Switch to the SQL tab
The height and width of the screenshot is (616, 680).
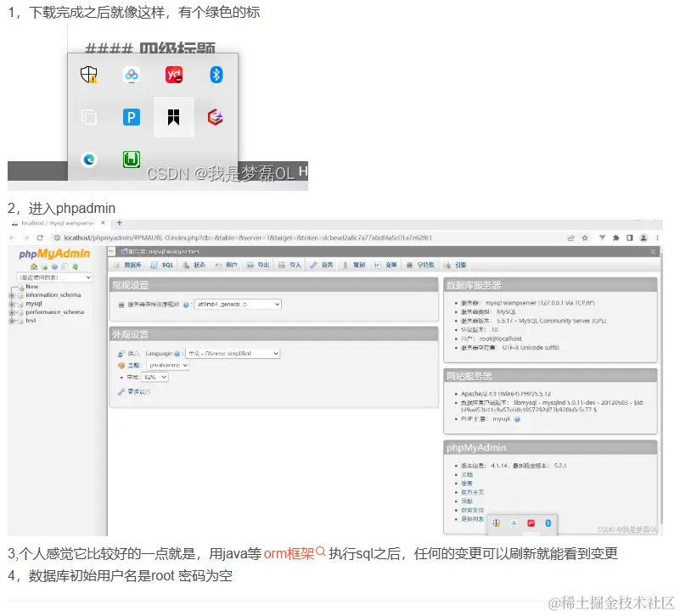coord(163,265)
